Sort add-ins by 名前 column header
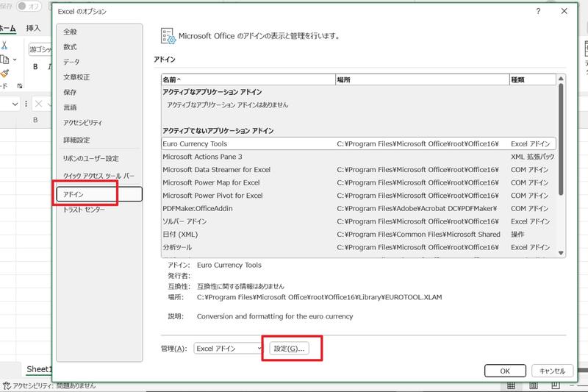 (248, 79)
